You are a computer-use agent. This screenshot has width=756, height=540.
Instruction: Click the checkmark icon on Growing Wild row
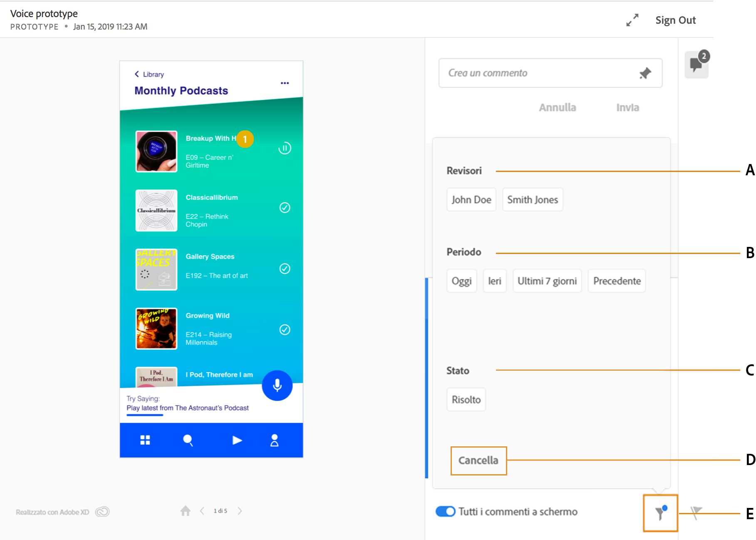(x=285, y=330)
